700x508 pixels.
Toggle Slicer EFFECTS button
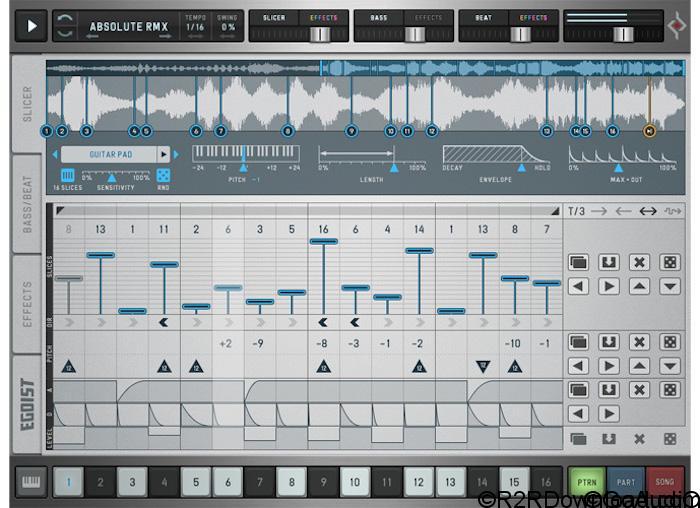coord(323,18)
